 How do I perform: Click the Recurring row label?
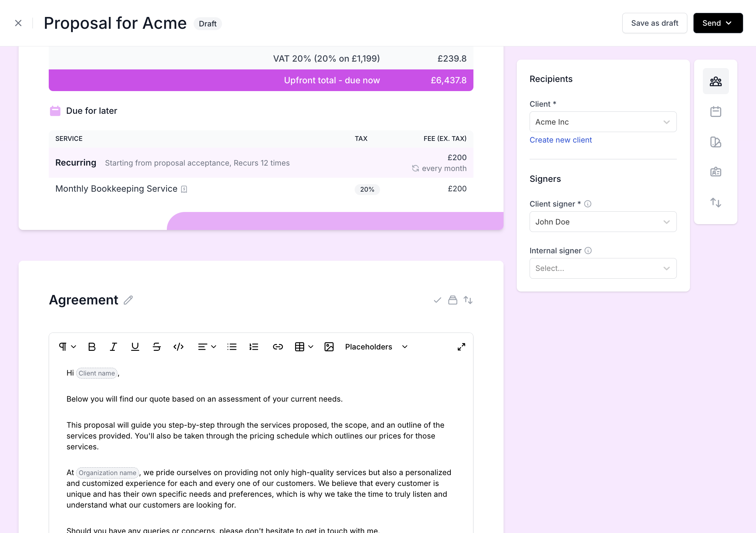(x=76, y=163)
